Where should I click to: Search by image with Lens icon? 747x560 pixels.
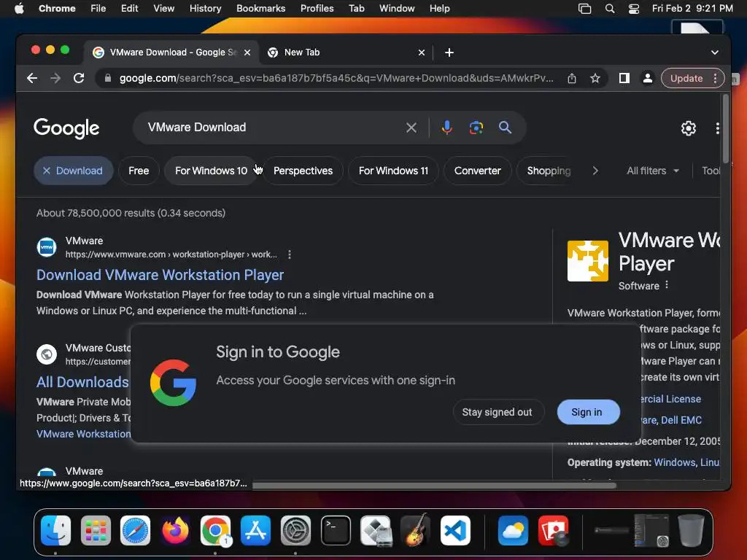click(476, 128)
